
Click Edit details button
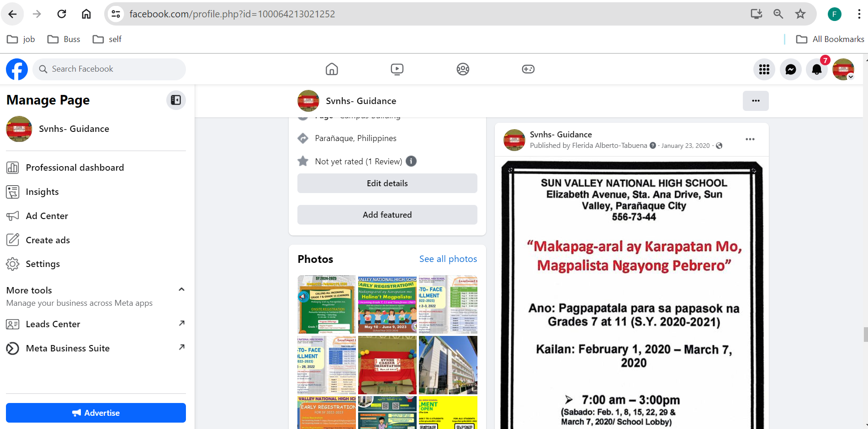(x=387, y=183)
